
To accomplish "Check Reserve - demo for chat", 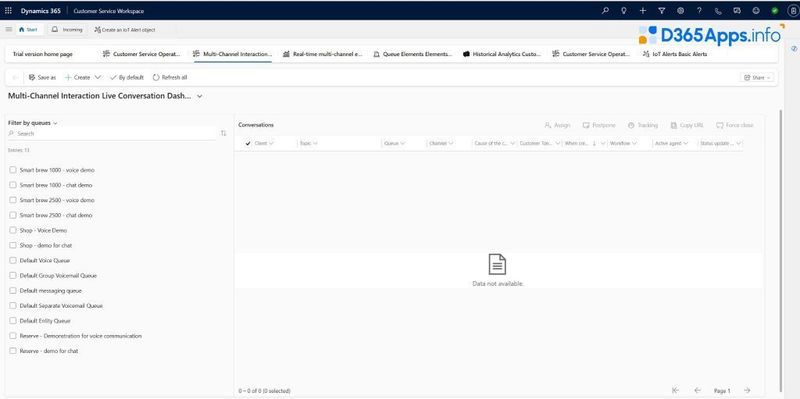I will tap(13, 351).
